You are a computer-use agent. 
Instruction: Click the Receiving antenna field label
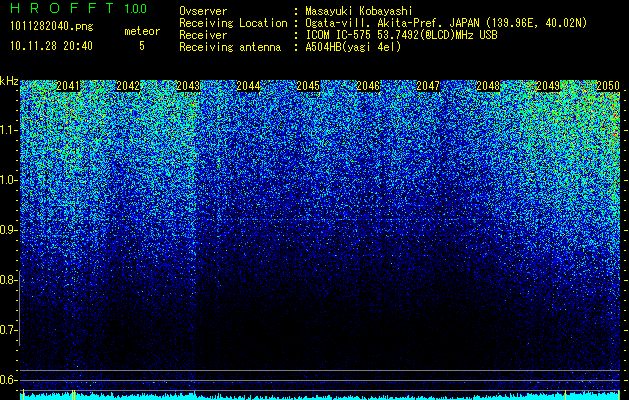click(230, 47)
